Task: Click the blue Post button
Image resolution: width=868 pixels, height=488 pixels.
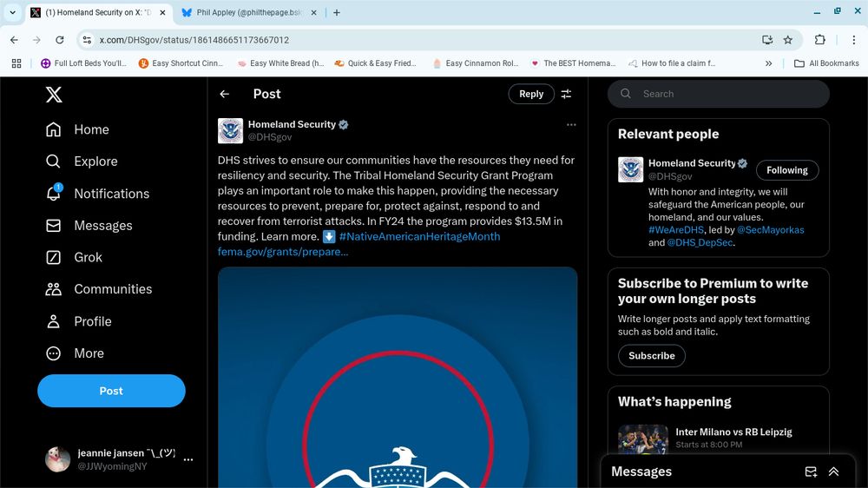Action: (111, 391)
